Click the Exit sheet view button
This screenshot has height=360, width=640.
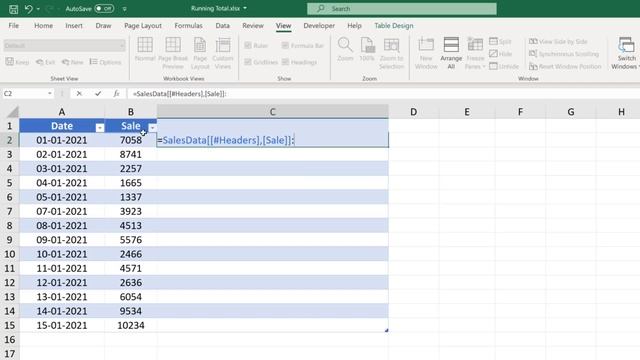tap(45, 62)
